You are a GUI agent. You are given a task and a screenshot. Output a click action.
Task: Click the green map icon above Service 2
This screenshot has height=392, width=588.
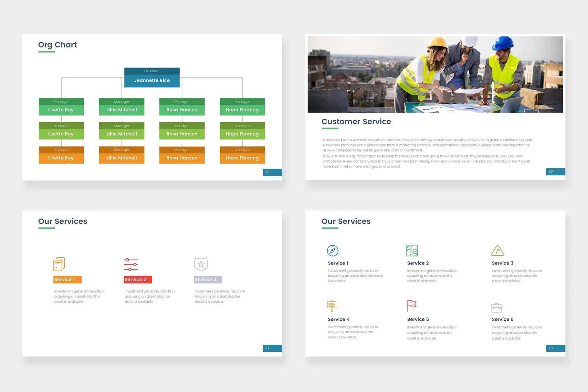(x=412, y=251)
